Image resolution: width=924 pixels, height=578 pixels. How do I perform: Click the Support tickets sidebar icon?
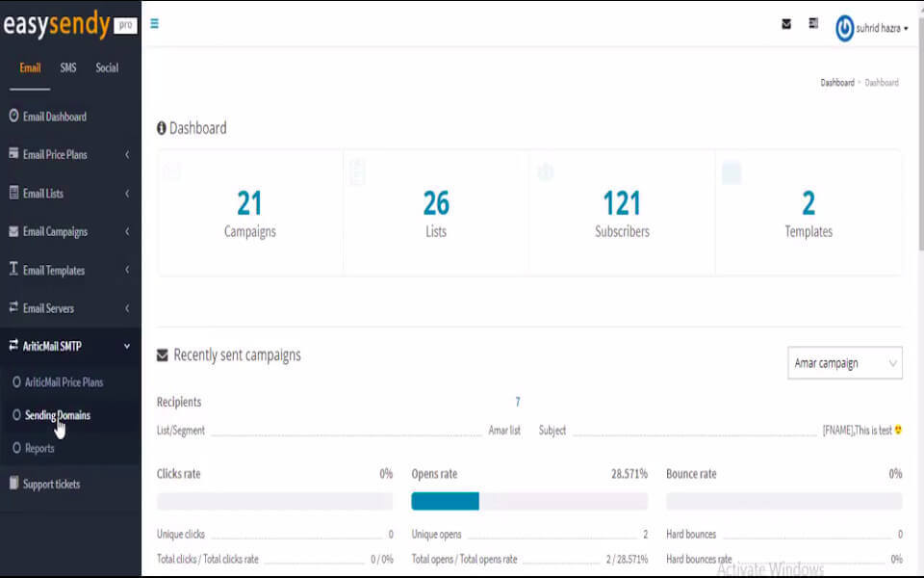coord(13,483)
